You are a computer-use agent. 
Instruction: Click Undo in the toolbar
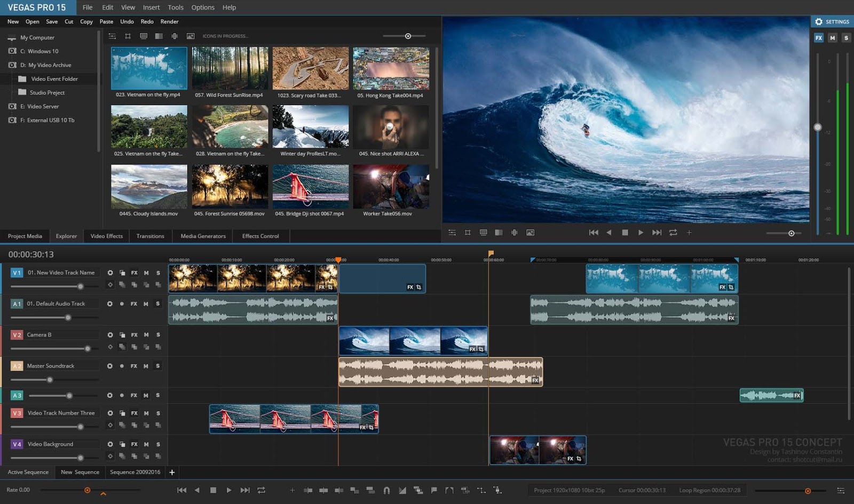tap(127, 22)
